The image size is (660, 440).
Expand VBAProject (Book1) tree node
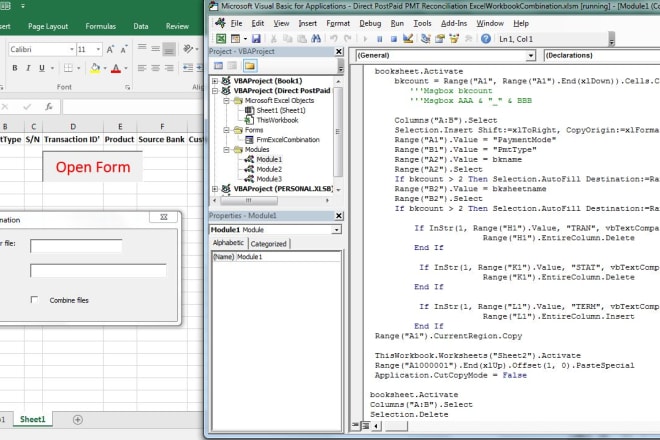click(x=215, y=81)
